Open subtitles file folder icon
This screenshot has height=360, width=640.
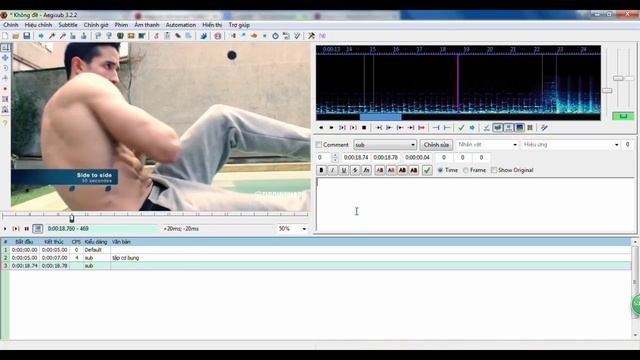(16, 36)
